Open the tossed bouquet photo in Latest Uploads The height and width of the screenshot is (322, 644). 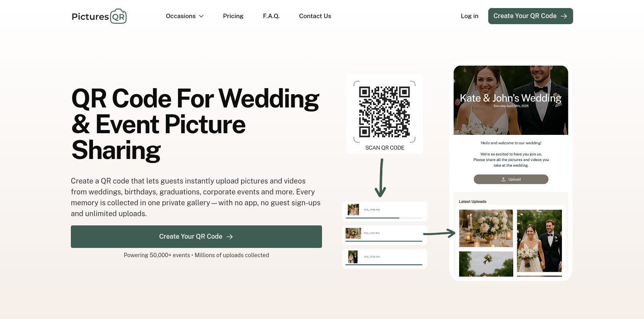[486, 264]
